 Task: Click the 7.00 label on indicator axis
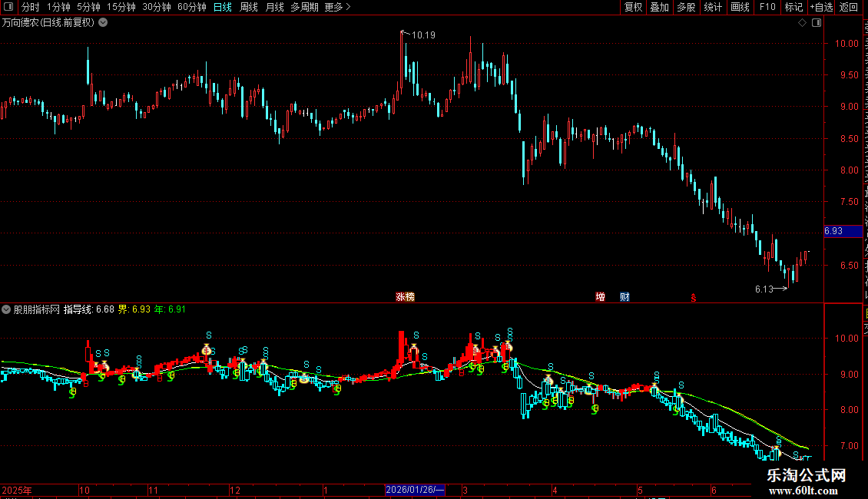849,445
